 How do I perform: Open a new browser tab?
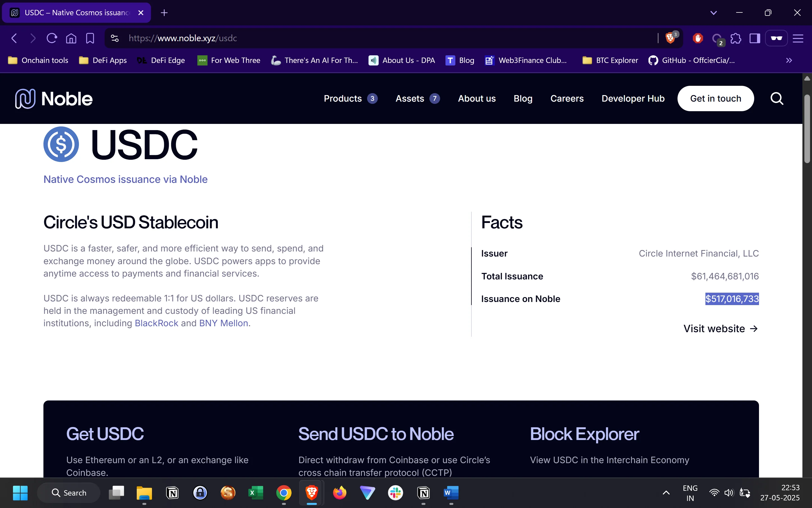tap(164, 13)
